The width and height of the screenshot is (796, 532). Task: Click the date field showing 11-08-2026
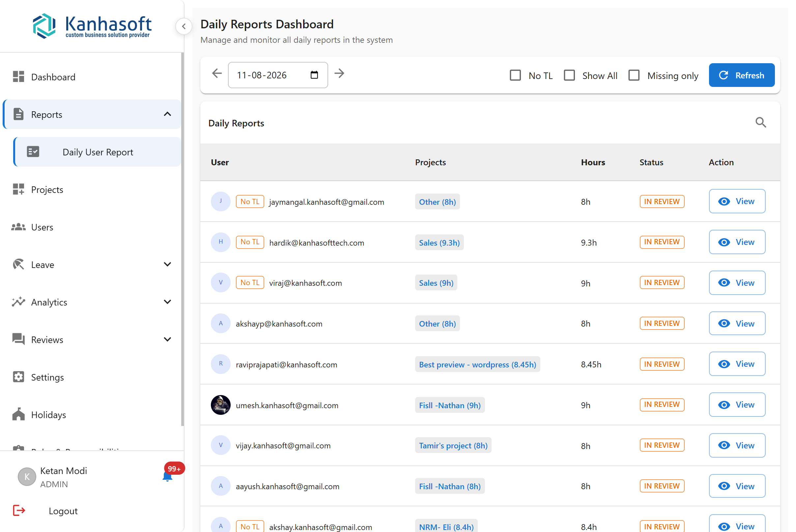coord(278,75)
